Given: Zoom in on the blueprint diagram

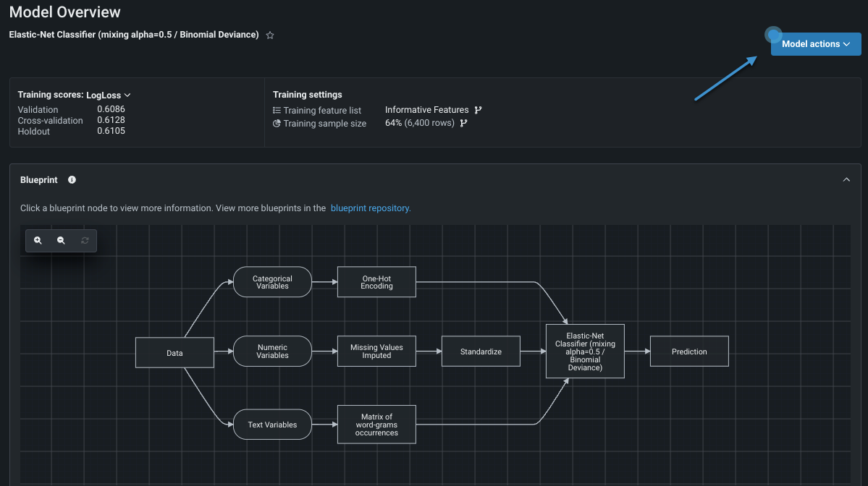Looking at the screenshot, I should pyautogui.click(x=38, y=240).
